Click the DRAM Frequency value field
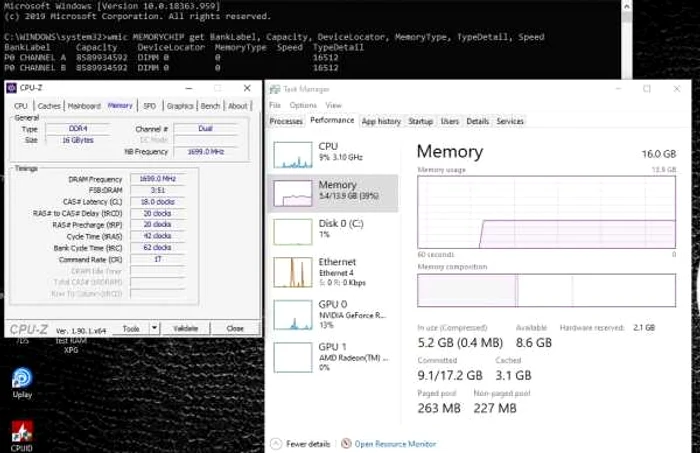The width and height of the screenshot is (700, 453). (x=158, y=179)
